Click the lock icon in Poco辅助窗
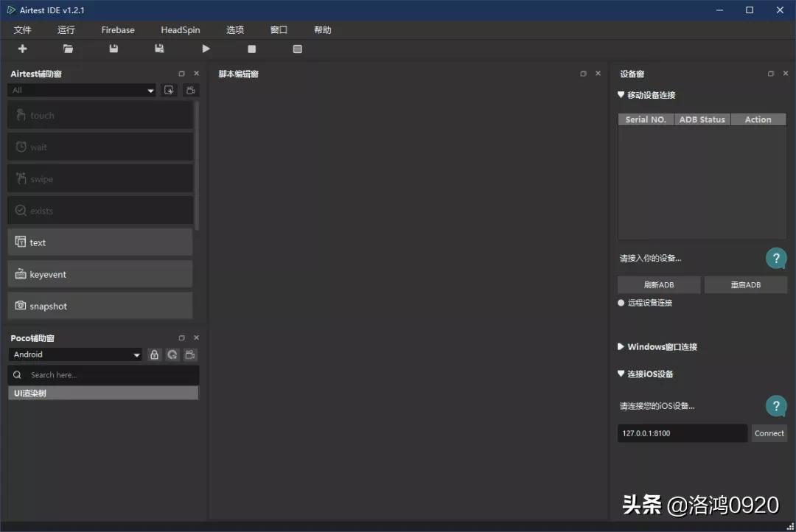This screenshot has height=532, width=796. tap(154, 354)
